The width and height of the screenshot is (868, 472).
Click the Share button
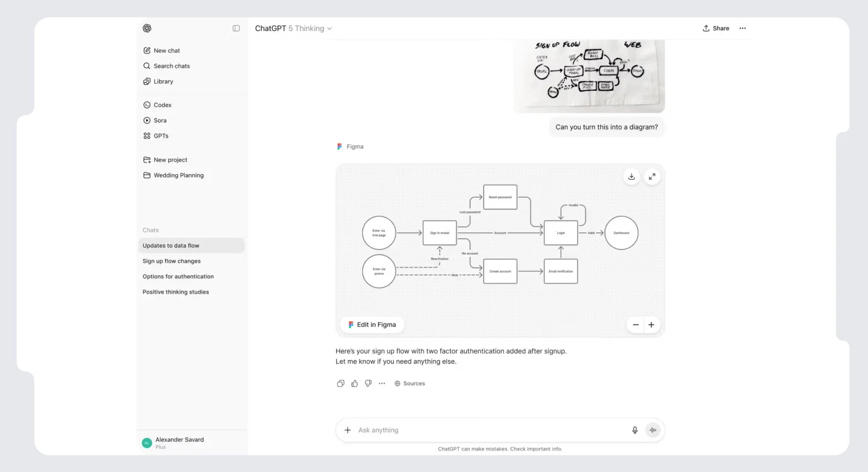[716, 28]
